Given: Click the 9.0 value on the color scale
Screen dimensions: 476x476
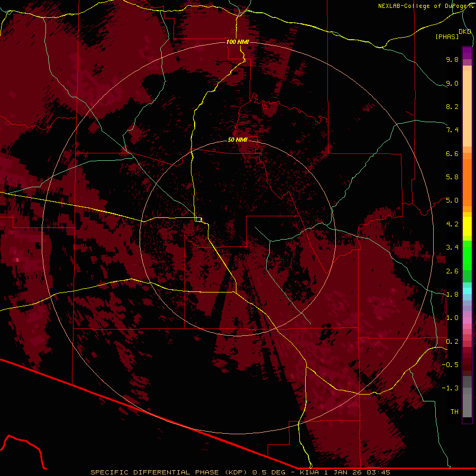Looking at the screenshot, I should tap(452, 83).
